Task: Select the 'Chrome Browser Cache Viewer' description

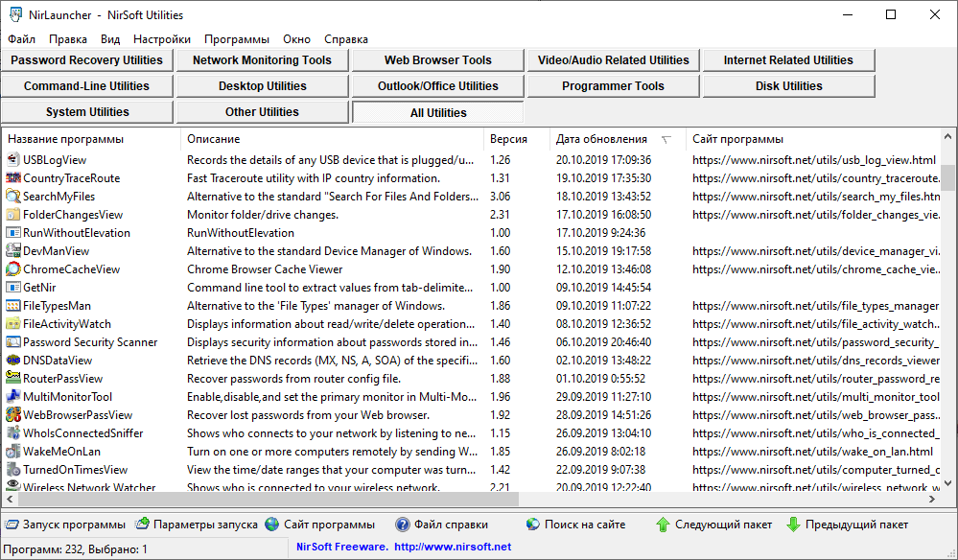Action: 265,269
